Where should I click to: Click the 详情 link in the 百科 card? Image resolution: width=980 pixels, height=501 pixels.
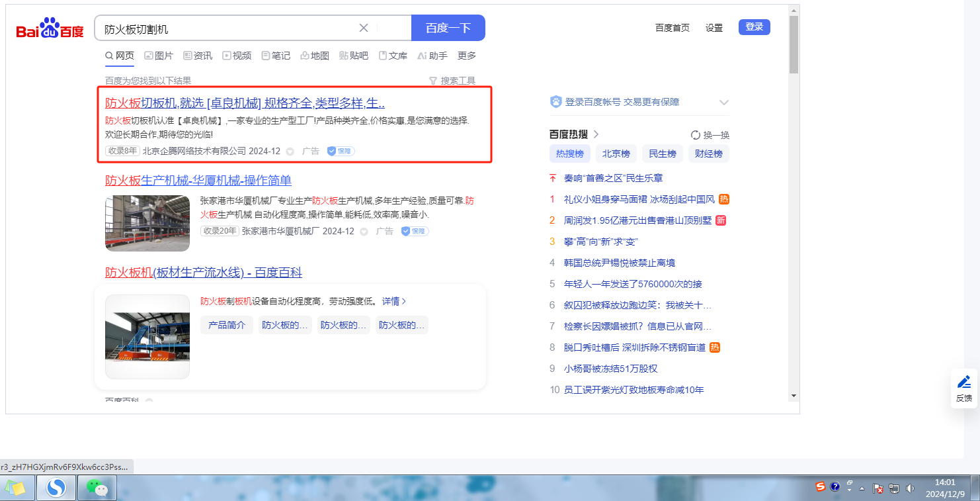click(x=394, y=301)
